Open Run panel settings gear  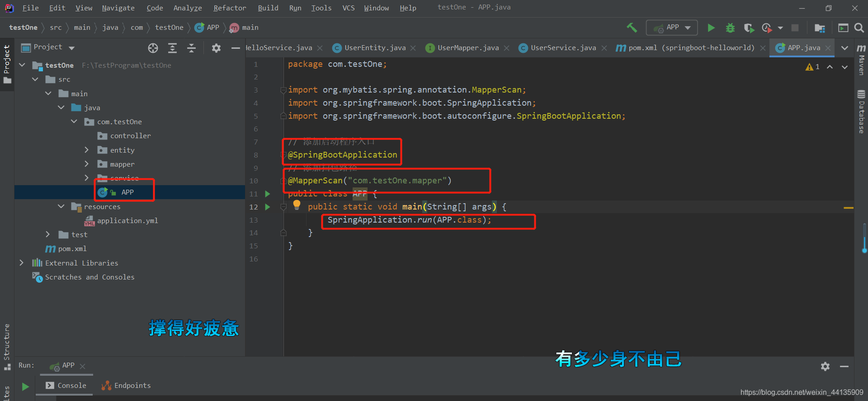[825, 366]
